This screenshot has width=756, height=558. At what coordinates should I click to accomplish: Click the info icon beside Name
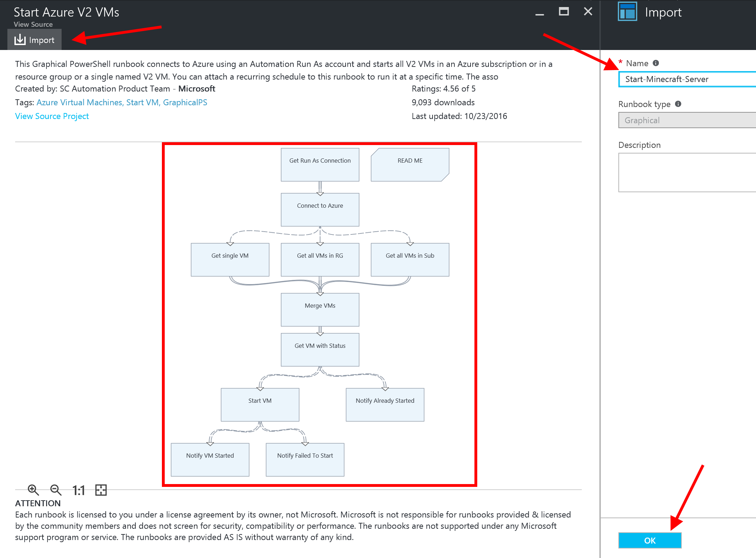click(x=656, y=63)
